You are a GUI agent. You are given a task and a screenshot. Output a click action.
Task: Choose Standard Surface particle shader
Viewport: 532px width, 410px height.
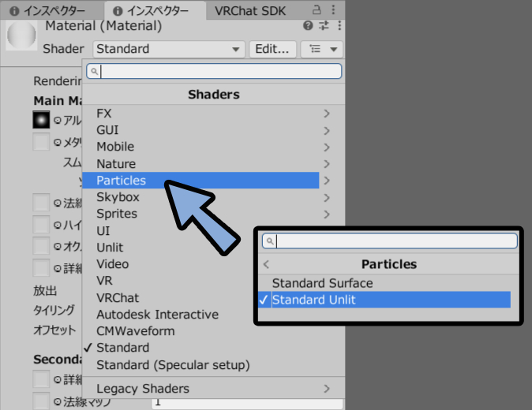tap(384, 283)
